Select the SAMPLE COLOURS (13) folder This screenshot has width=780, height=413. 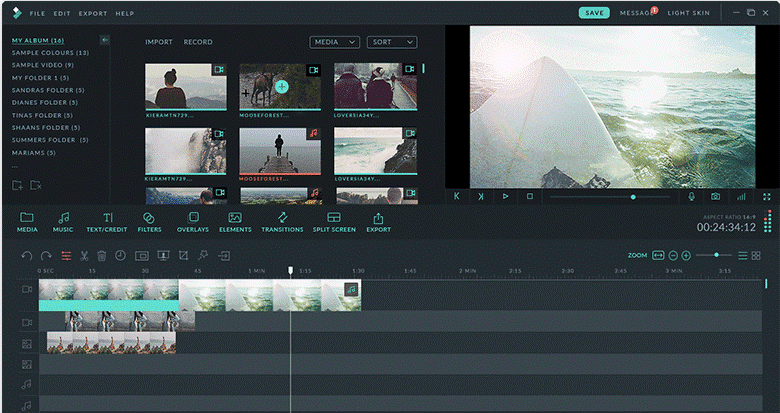click(50, 53)
